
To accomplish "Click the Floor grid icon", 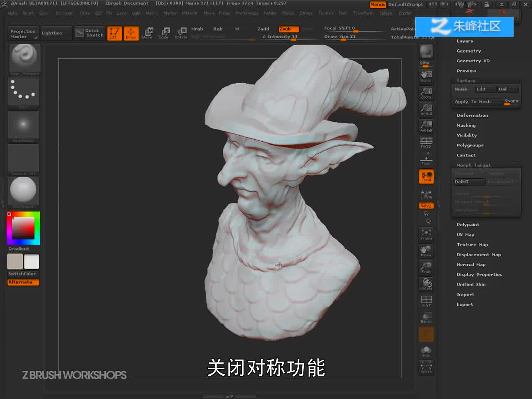I will point(426,159).
